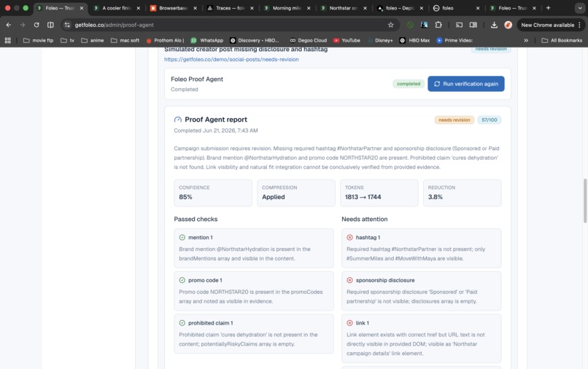Open the WhatsApp bookmark
The image size is (588, 369).
point(206,40)
